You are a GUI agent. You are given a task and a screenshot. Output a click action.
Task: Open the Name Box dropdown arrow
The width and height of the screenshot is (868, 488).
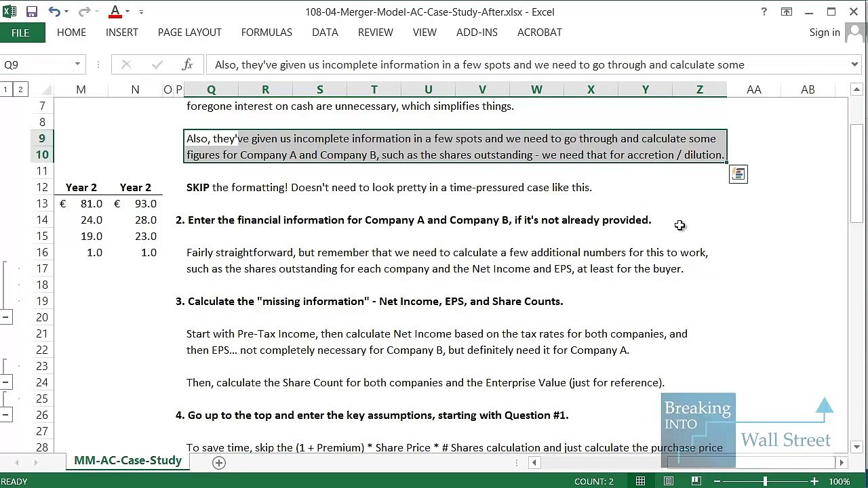[x=77, y=64]
